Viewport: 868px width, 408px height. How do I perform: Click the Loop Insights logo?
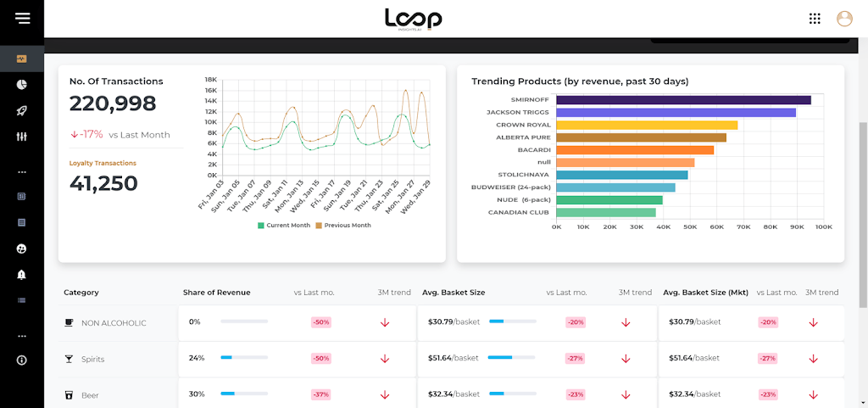(413, 20)
